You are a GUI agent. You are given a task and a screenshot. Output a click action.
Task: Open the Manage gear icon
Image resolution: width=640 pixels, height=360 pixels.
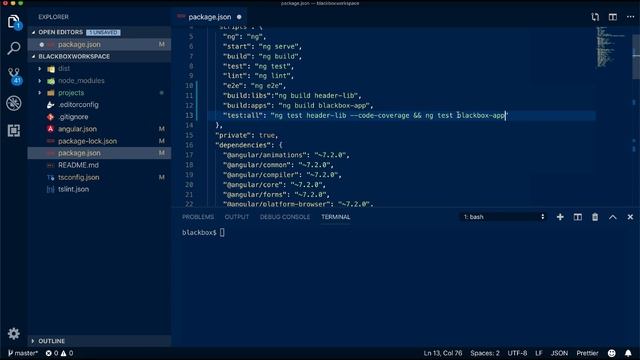coord(13,333)
